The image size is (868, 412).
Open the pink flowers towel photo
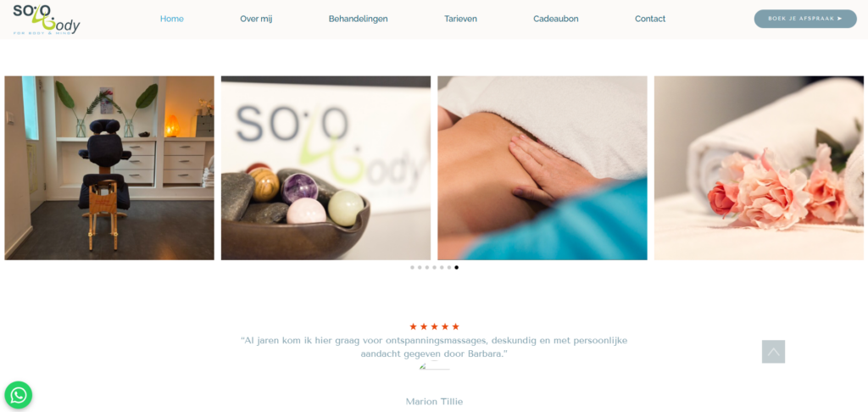[x=759, y=168]
